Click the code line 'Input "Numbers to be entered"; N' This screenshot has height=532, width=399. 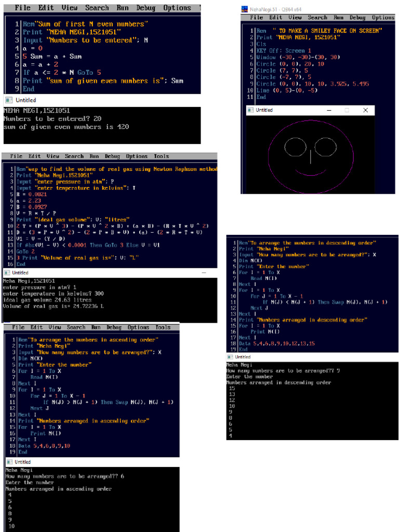click(86, 41)
